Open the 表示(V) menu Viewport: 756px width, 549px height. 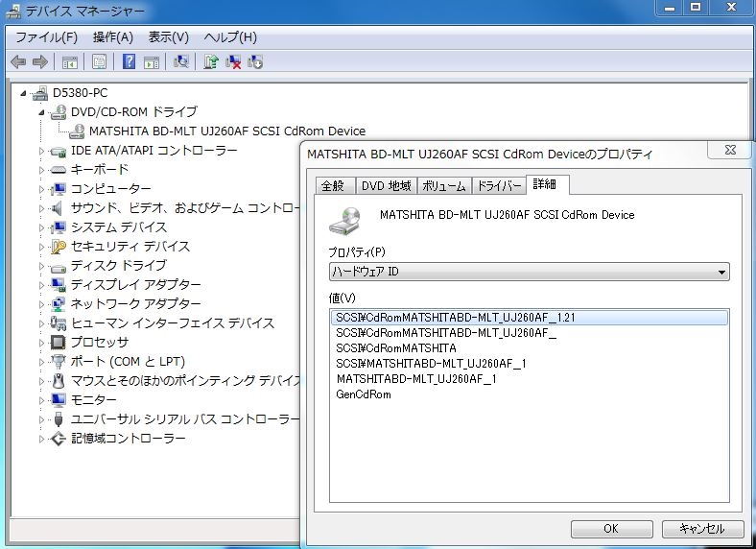(x=168, y=37)
